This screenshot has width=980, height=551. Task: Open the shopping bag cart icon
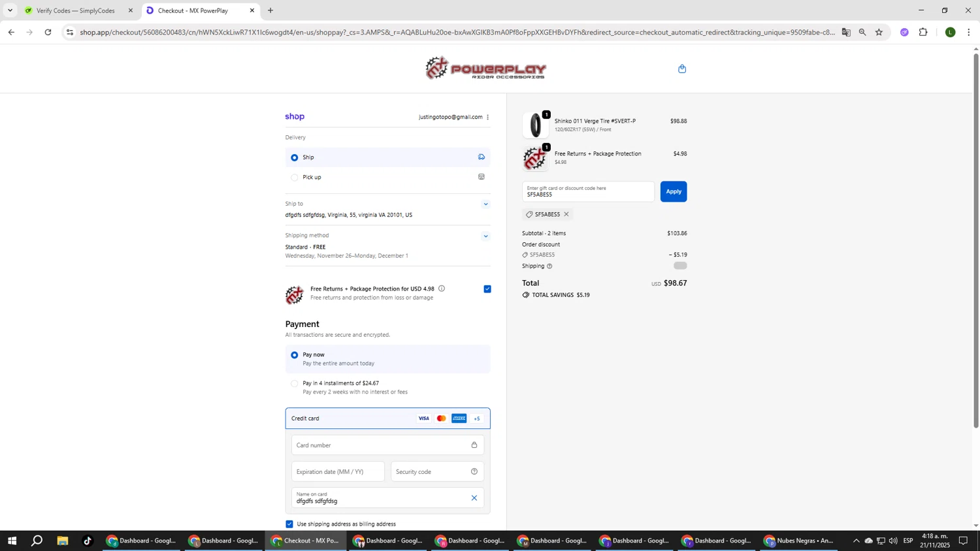682,69
